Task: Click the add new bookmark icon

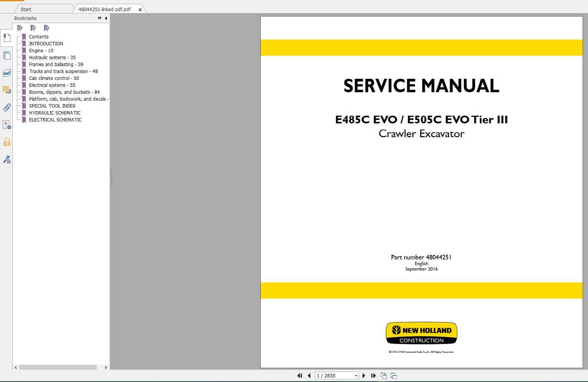Action: coord(33,28)
